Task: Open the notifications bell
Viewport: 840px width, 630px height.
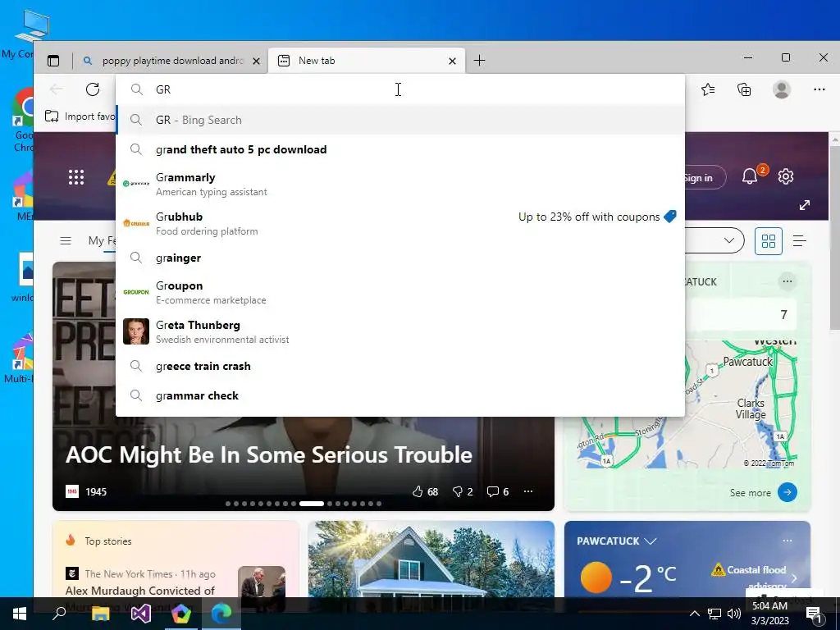Action: [x=750, y=176]
